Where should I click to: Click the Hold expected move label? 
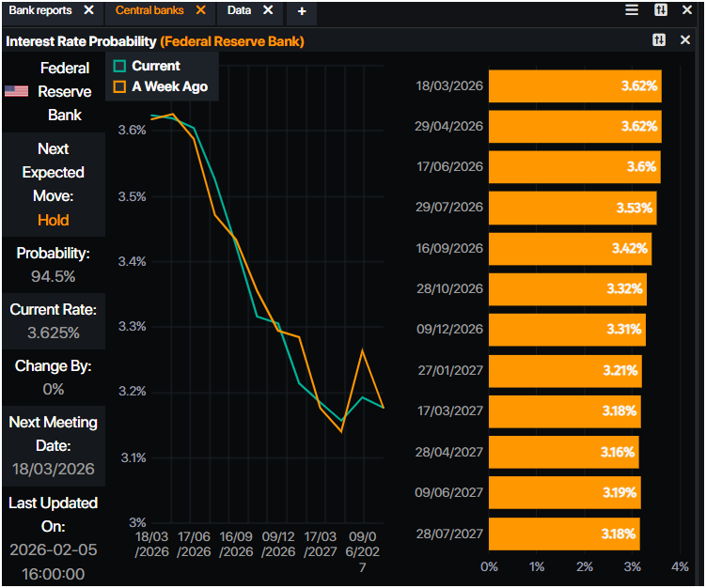[54, 220]
